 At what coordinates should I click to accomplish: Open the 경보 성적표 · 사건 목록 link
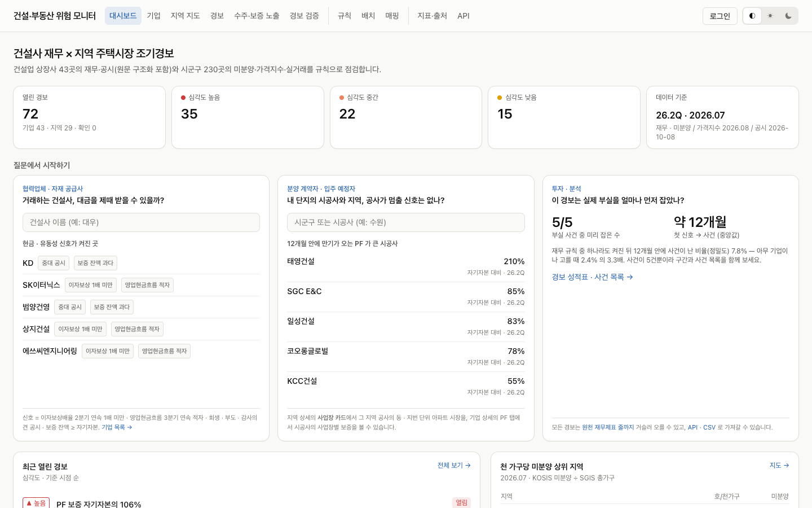[x=592, y=277]
